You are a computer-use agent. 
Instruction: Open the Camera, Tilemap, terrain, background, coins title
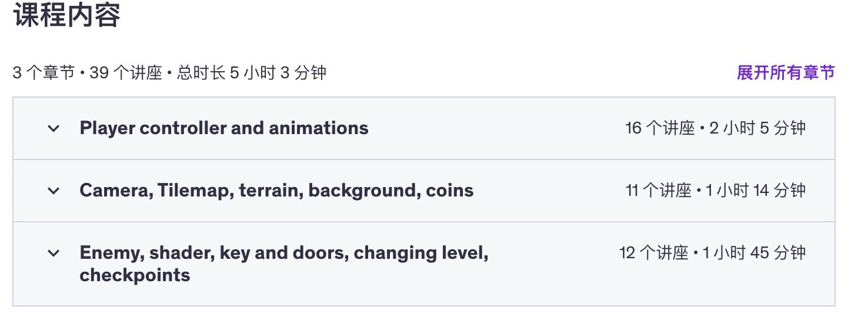(276, 191)
